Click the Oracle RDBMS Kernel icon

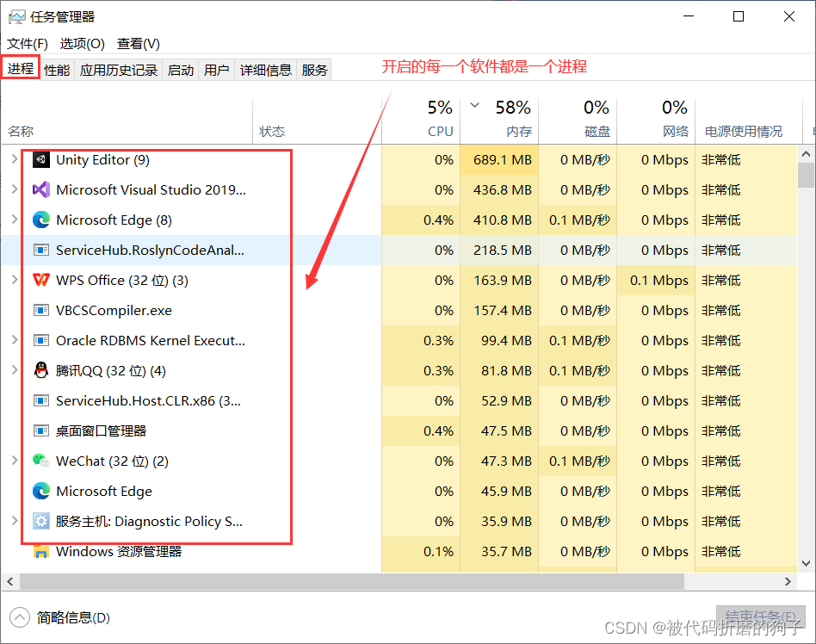click(41, 340)
